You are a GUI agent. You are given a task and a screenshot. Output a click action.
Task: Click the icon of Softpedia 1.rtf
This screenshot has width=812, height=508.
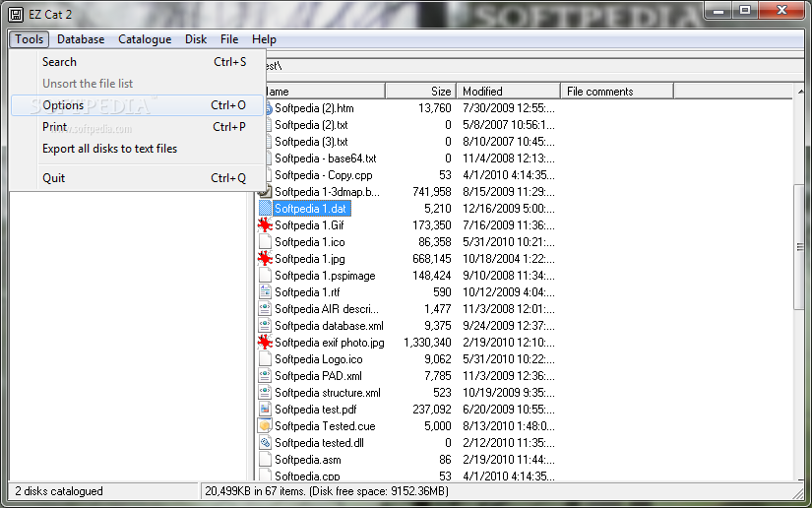tap(265, 292)
